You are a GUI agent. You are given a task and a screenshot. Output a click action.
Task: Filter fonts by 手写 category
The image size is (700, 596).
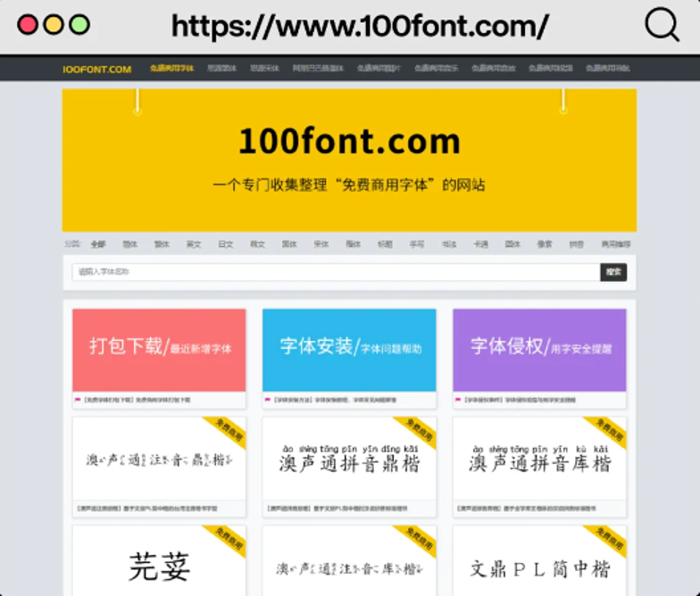(417, 244)
